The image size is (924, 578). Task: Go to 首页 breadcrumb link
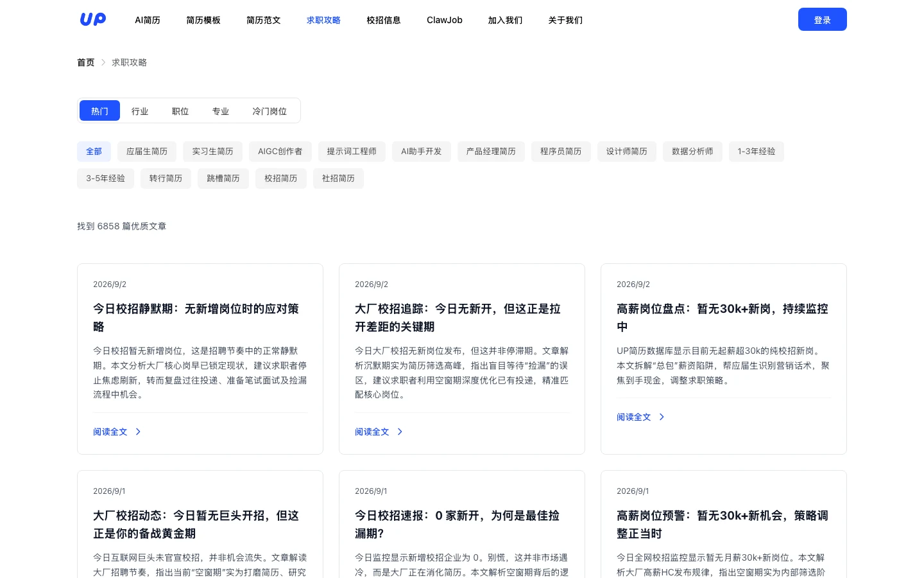[x=86, y=62]
